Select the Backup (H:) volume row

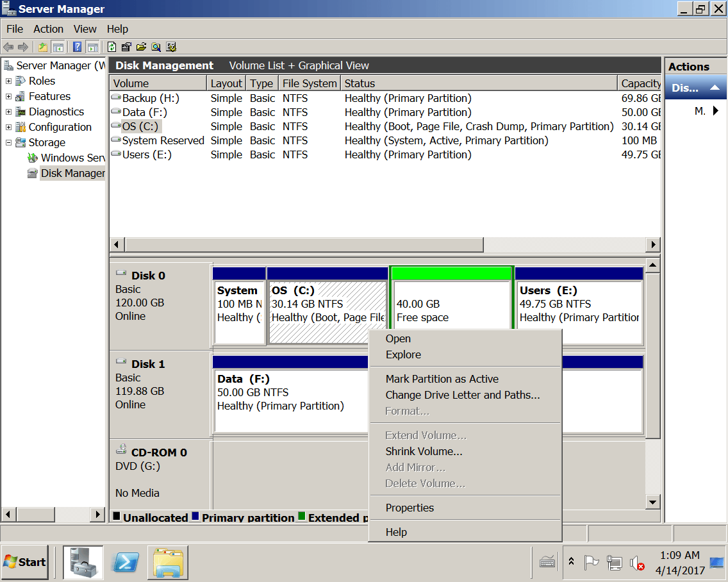[x=385, y=99]
